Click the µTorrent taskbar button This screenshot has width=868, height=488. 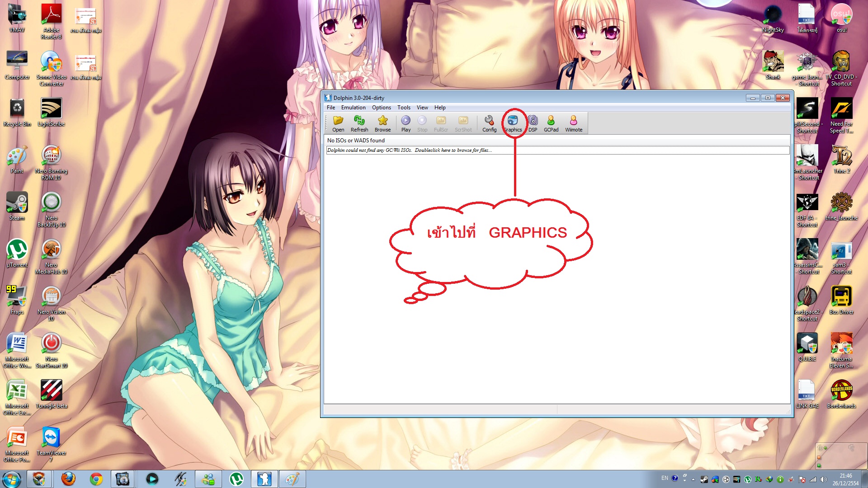click(x=236, y=479)
